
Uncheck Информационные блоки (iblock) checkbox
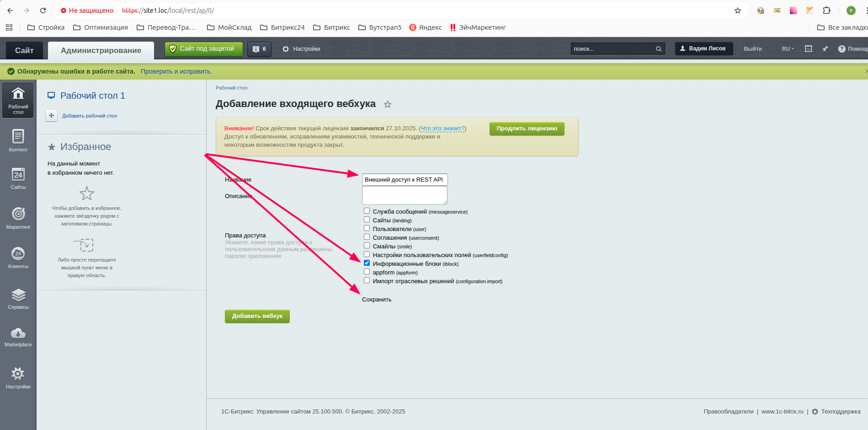[367, 263]
